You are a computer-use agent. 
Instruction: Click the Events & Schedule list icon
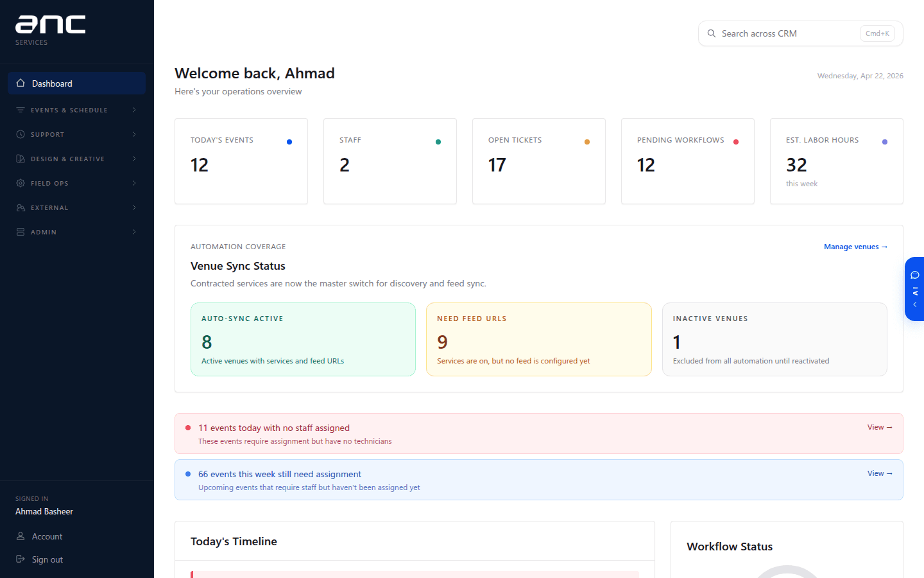[21, 110]
